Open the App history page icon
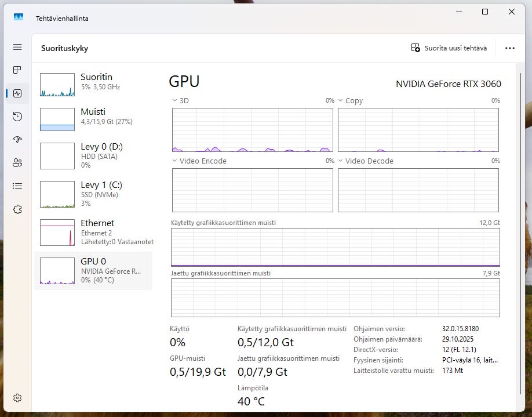The height and width of the screenshot is (417, 532). (17, 117)
